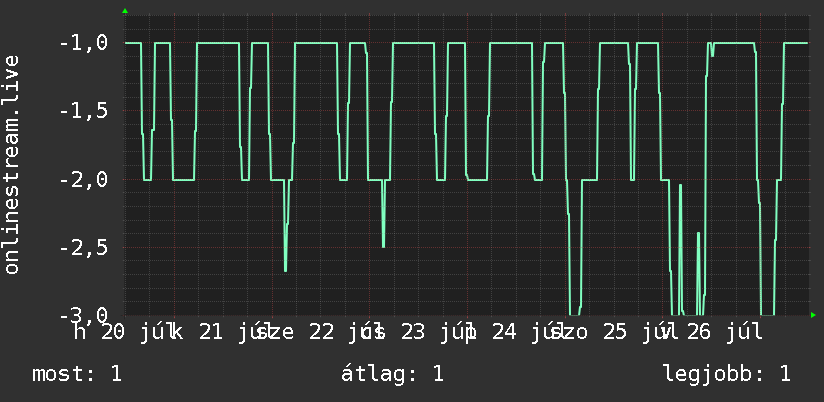Click the green arrow atop the y-axis

(125, 11)
